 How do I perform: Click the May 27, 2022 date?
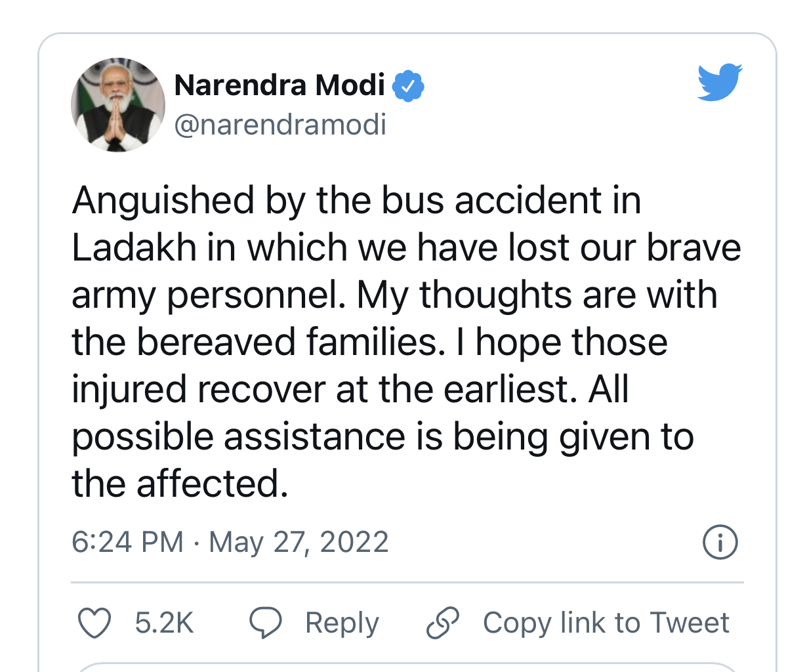coord(299,543)
